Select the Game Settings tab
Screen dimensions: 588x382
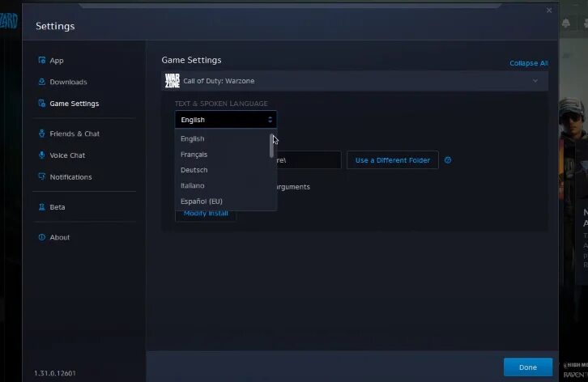tap(75, 104)
